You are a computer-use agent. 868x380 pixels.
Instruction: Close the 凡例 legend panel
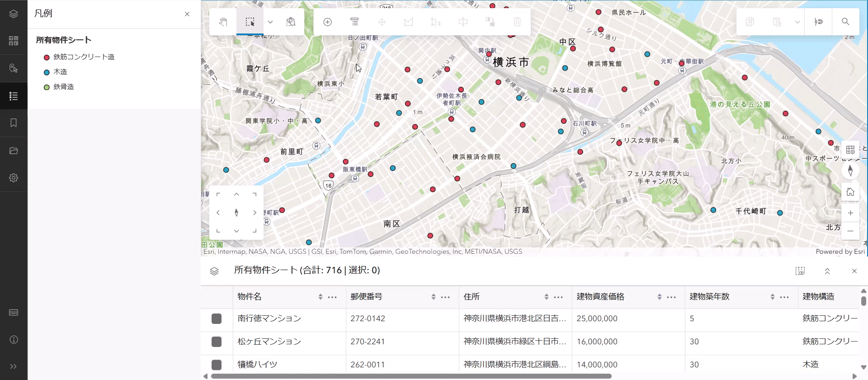(187, 14)
